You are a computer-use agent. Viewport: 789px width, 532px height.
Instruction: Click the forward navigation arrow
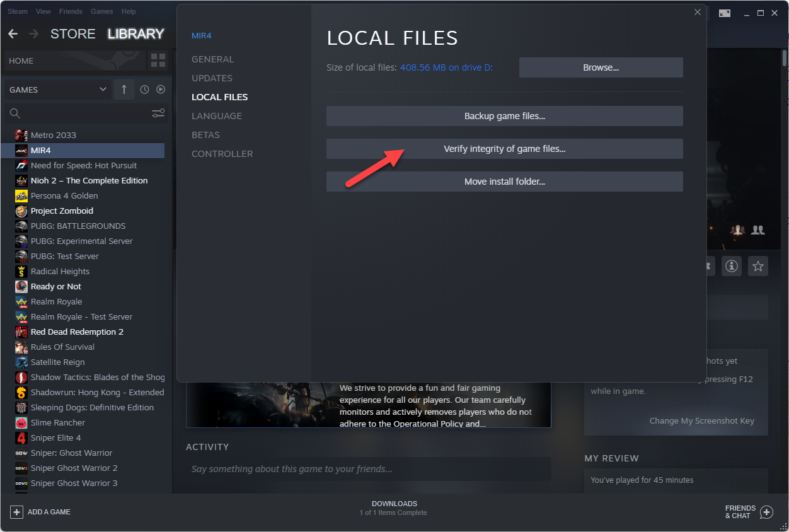coord(33,34)
